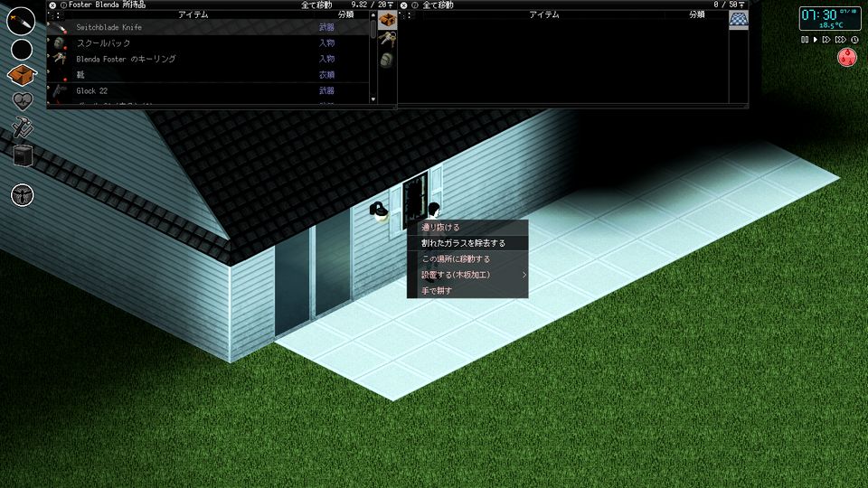Click 全て移動 in the inventory panel
The width and height of the screenshot is (868, 488).
click(316, 5)
